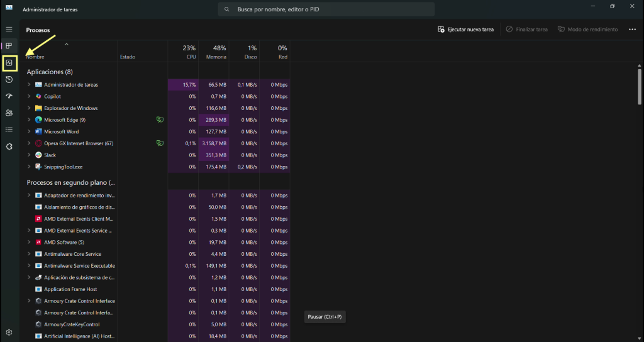Open the Details page sidebar icon
The width and height of the screenshot is (644, 342).
click(9, 130)
